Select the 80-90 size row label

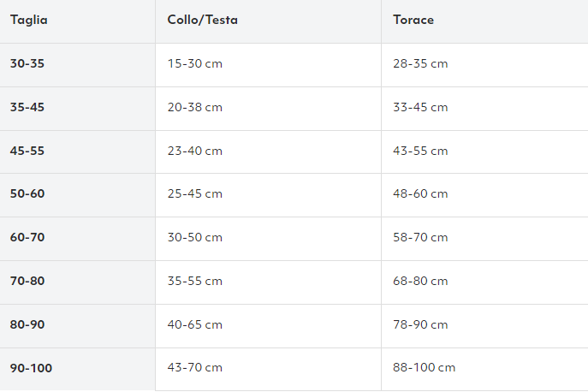pyautogui.click(x=27, y=324)
